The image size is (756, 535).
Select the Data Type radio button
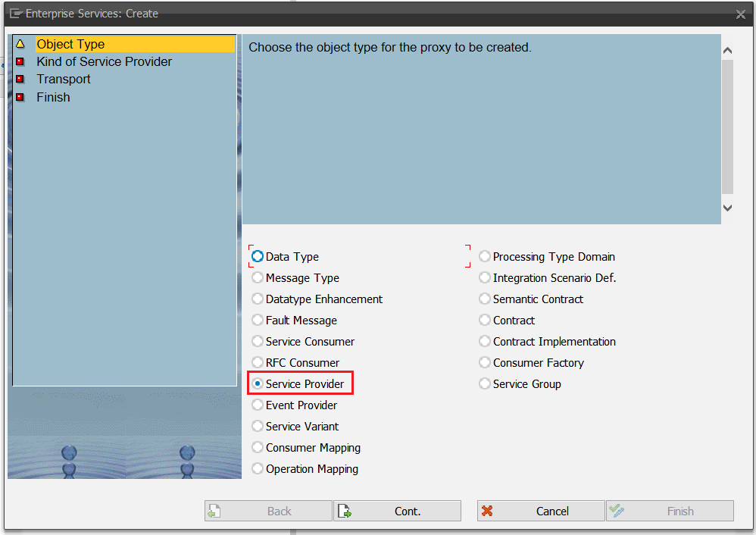pos(258,257)
